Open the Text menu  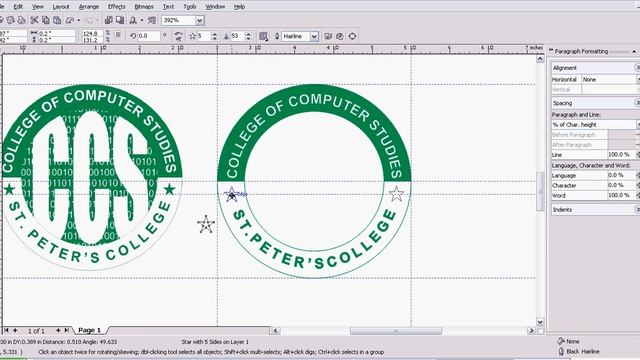pyautogui.click(x=168, y=7)
